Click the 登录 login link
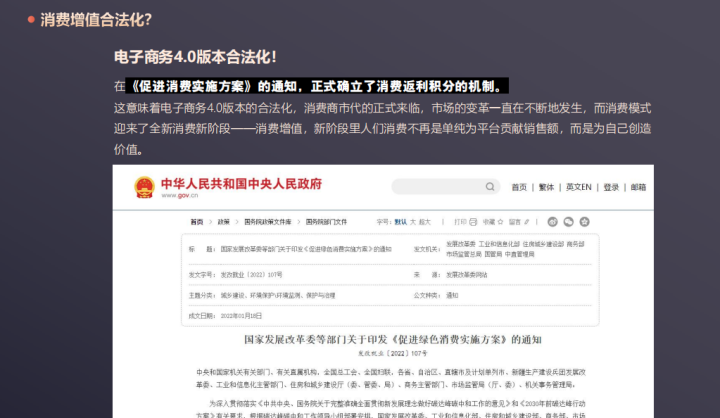The height and width of the screenshot is (418, 720). [611, 187]
